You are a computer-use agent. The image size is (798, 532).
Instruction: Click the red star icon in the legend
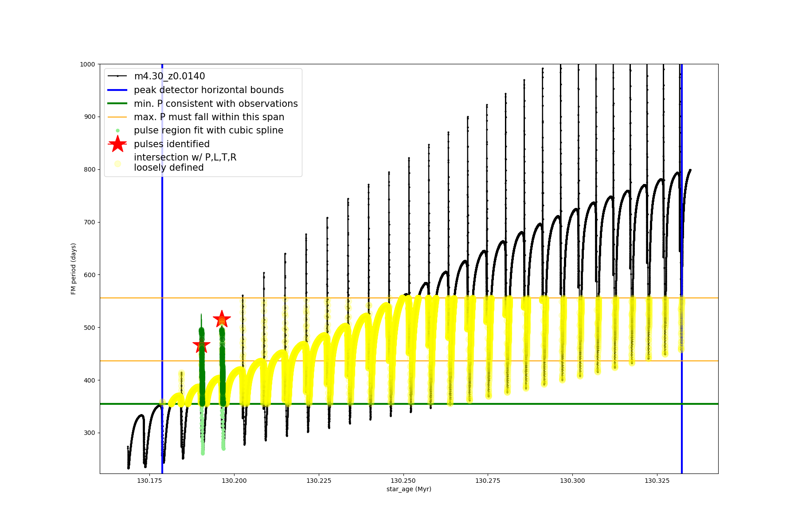pyautogui.click(x=117, y=144)
